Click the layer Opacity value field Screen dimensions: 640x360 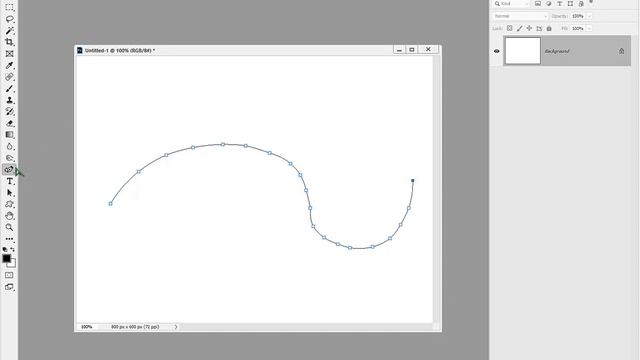coord(578,16)
